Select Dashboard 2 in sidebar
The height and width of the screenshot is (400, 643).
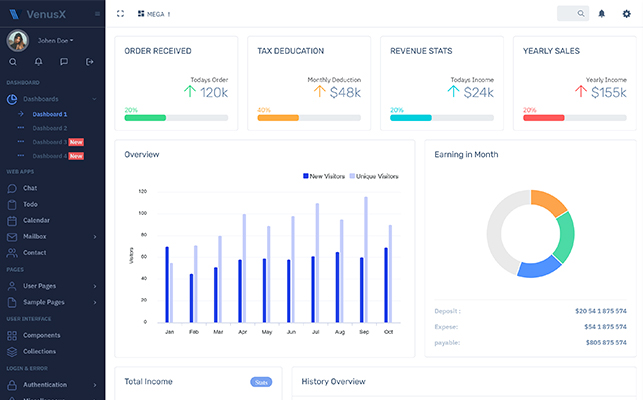coord(50,128)
